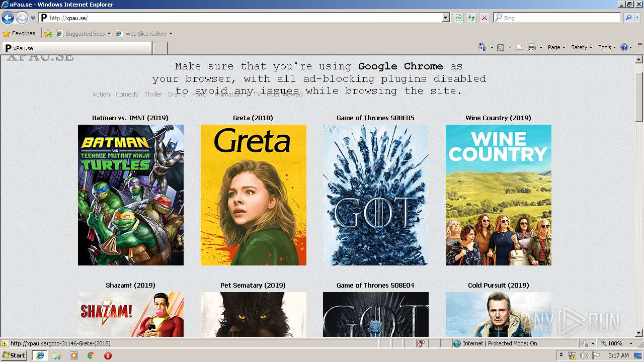Click the Windows Start button

(x=14, y=355)
